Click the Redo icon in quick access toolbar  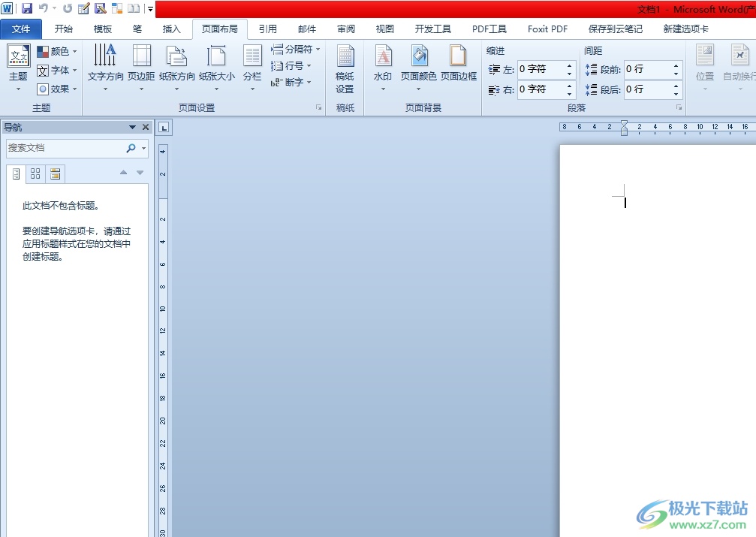click(x=68, y=8)
